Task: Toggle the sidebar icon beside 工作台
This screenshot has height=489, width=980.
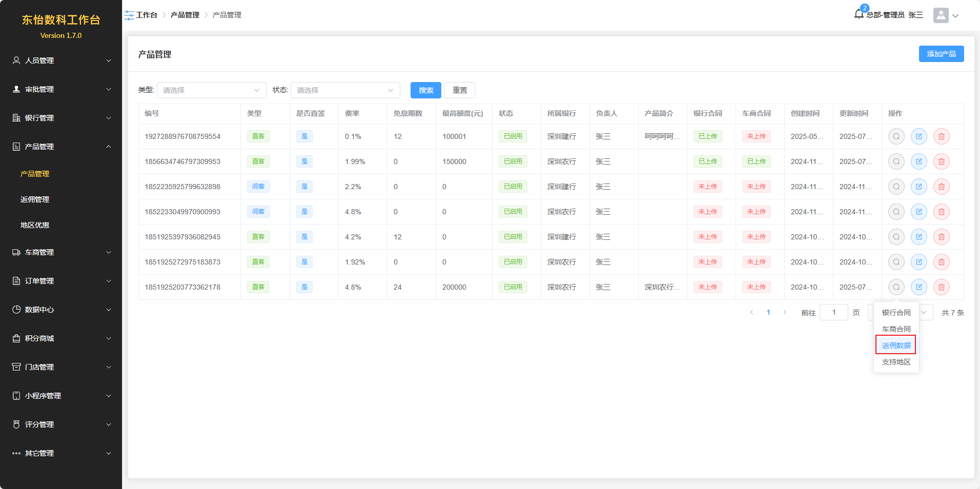Action: (129, 15)
